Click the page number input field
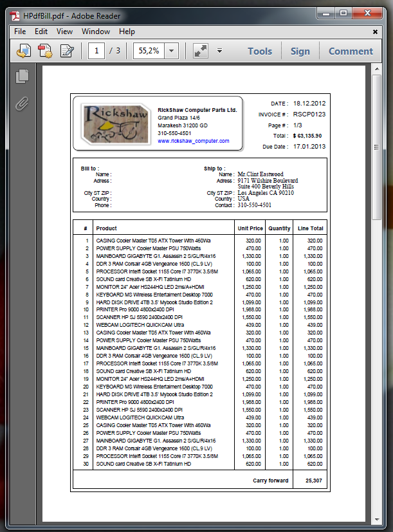The height and width of the screenshot is (532, 393). (96, 51)
